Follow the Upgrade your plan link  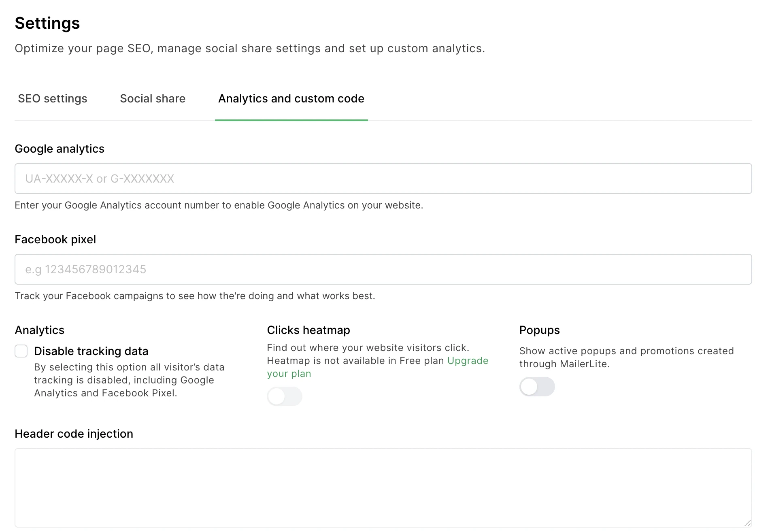(x=468, y=361)
